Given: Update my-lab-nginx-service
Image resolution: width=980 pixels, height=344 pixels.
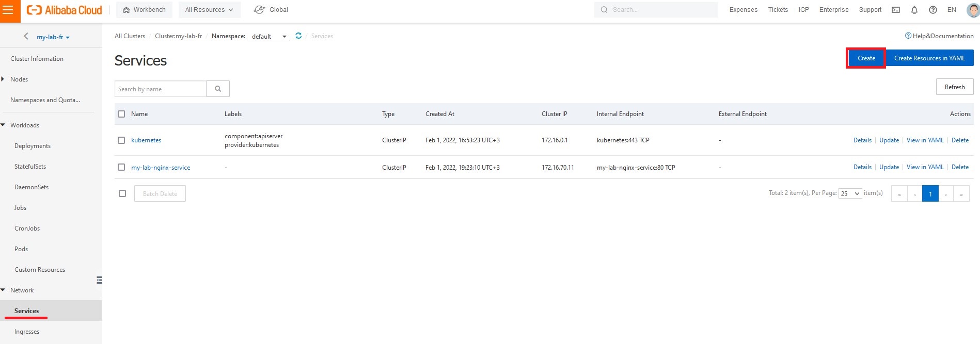Looking at the screenshot, I should click(889, 167).
